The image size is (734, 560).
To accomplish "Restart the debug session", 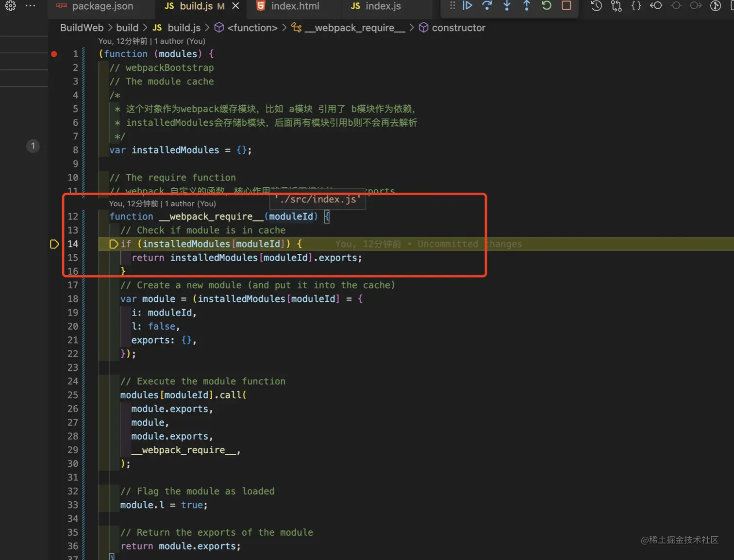I will coord(547,6).
